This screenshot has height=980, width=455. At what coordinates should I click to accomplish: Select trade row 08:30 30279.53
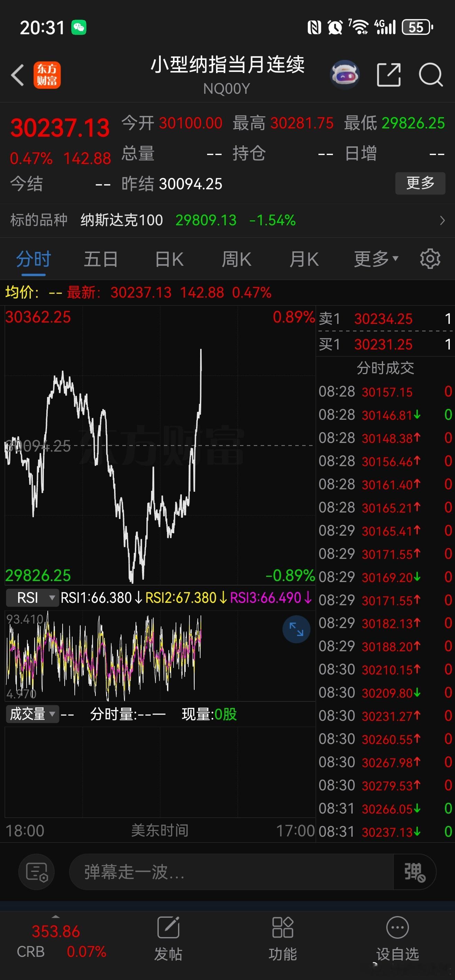point(385,785)
